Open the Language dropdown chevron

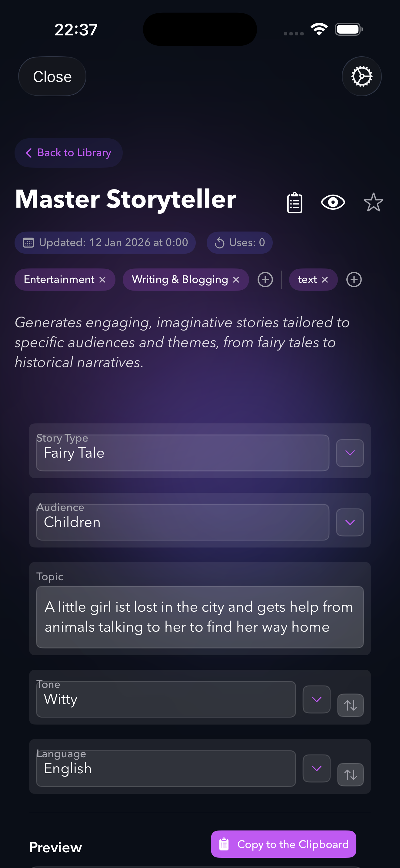coord(316,769)
